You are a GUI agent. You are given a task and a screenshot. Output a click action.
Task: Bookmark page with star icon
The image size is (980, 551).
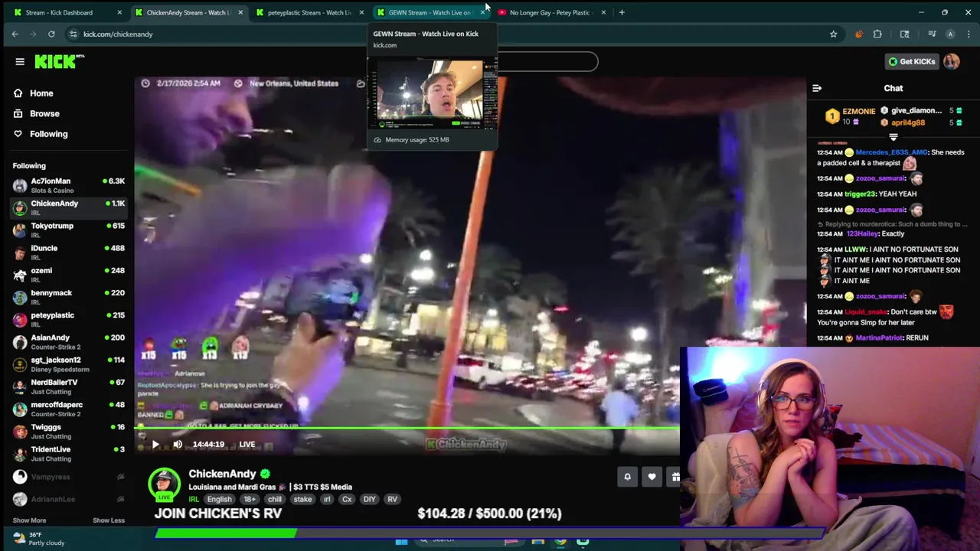pyautogui.click(x=833, y=34)
